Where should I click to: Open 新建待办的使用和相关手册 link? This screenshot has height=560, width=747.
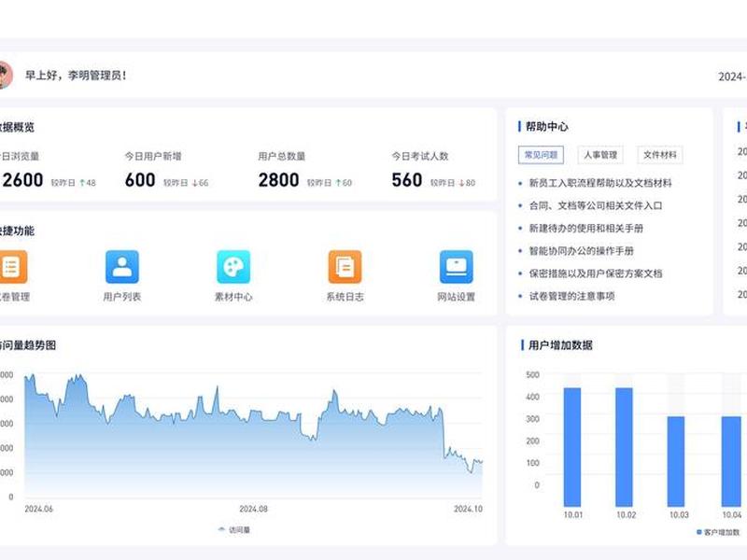coord(586,228)
